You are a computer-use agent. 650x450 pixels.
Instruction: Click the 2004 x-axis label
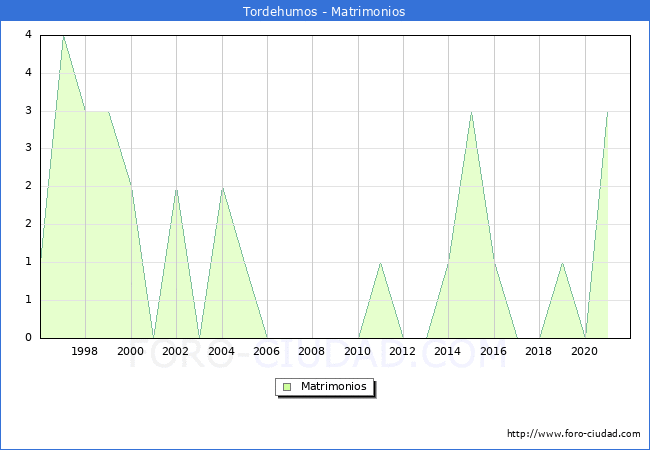pyautogui.click(x=221, y=351)
